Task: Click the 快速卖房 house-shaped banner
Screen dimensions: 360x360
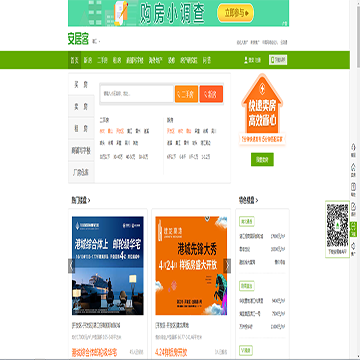Action: (x=262, y=110)
